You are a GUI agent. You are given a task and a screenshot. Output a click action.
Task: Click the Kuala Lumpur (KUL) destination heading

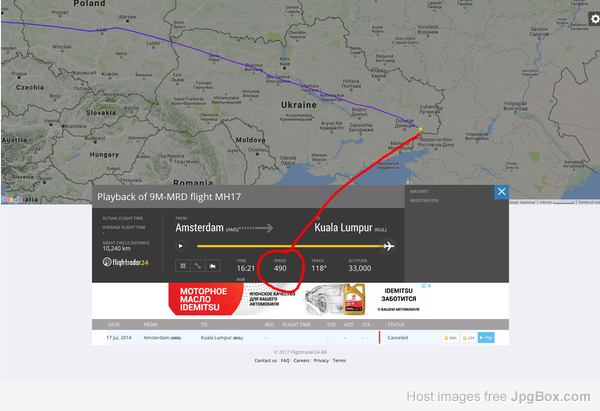pyautogui.click(x=351, y=228)
